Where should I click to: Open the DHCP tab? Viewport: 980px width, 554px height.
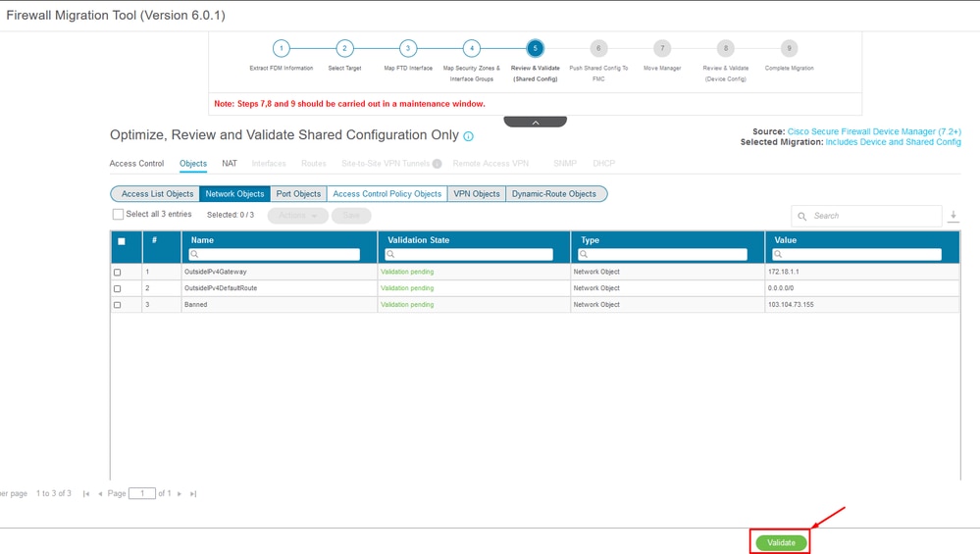coord(603,164)
